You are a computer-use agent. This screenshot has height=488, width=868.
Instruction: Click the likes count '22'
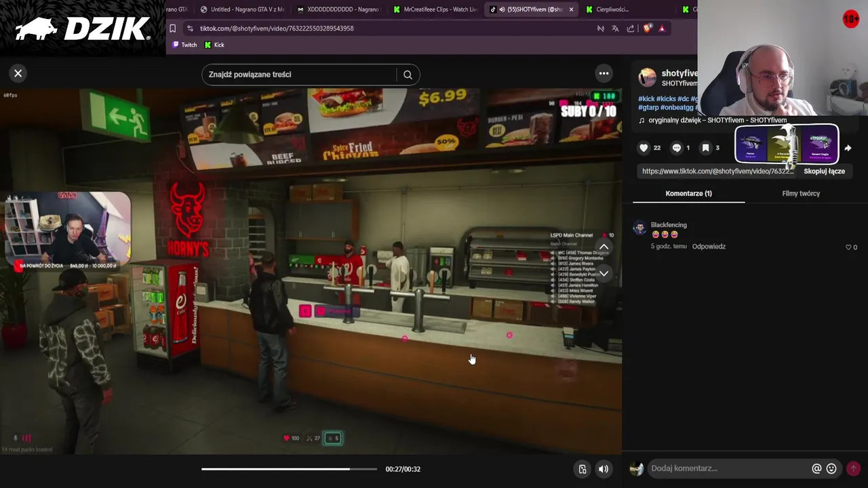pyautogui.click(x=656, y=148)
